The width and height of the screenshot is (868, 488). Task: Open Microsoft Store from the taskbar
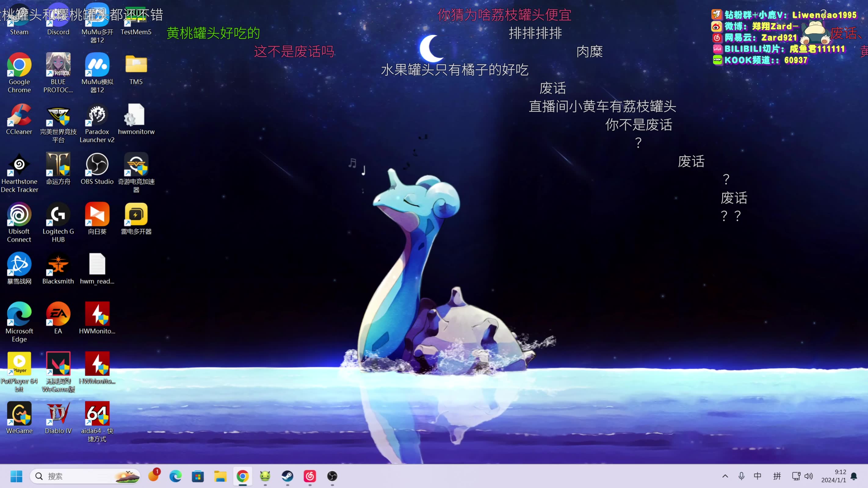pyautogui.click(x=198, y=476)
